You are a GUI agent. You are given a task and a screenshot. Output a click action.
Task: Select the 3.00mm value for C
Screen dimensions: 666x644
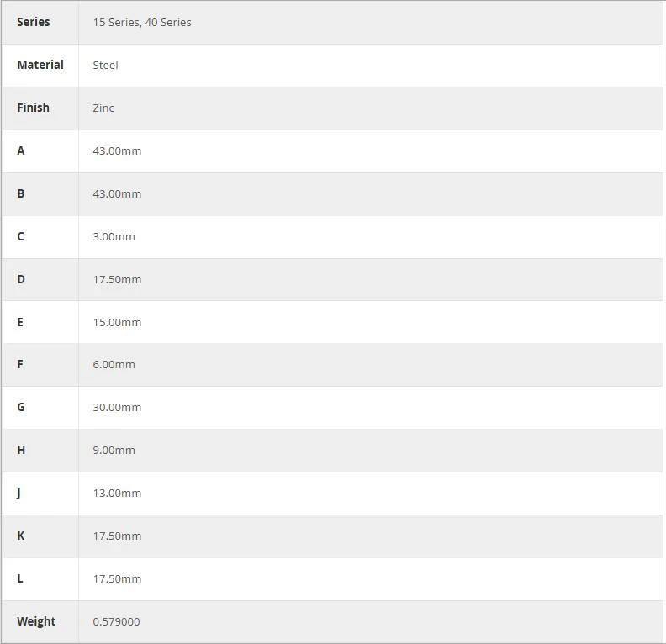114,237
